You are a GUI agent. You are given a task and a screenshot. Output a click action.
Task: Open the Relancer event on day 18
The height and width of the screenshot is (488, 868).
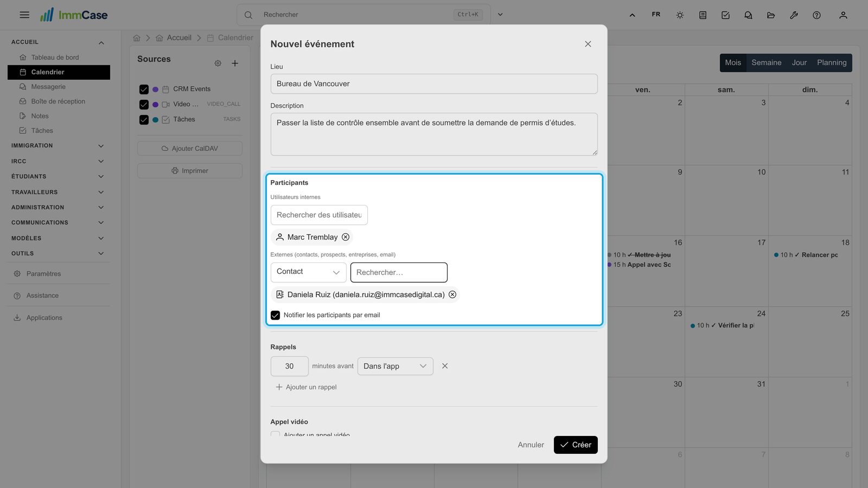[x=806, y=255]
